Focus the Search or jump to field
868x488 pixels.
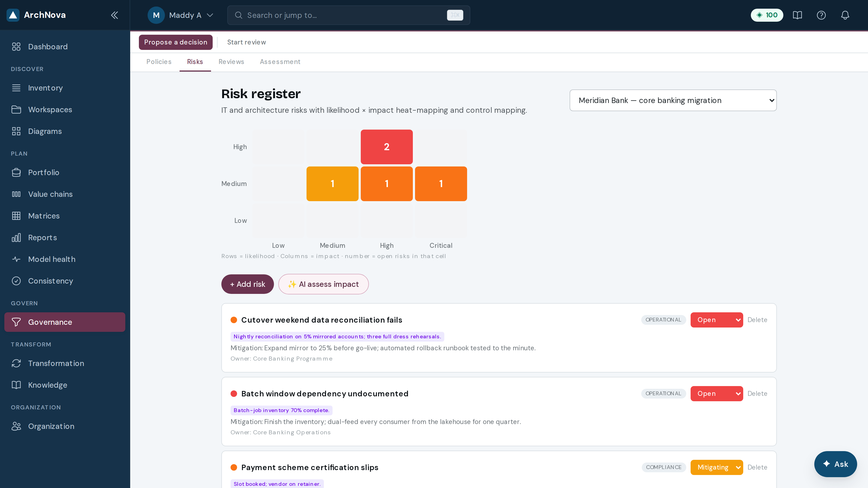(x=348, y=15)
